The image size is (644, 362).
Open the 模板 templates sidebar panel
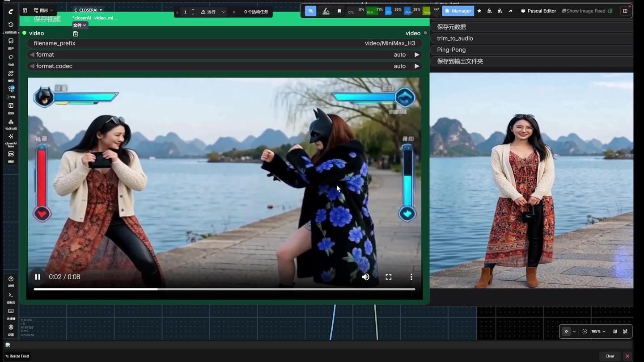[x=11, y=156]
